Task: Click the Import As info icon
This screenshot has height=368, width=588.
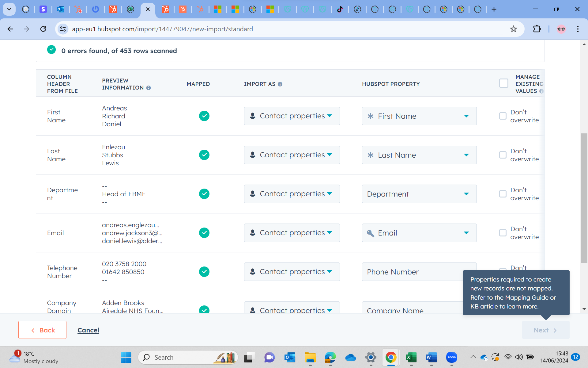Action: (x=281, y=84)
